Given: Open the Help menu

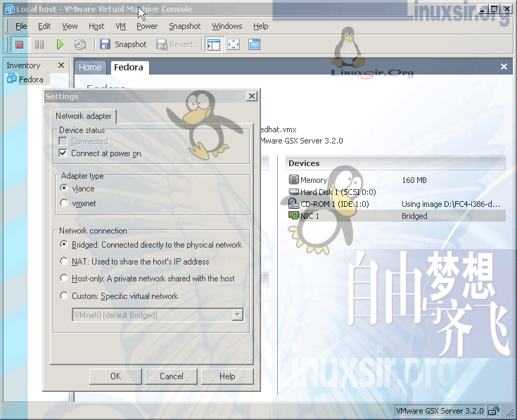Looking at the screenshot, I should tap(260, 26).
